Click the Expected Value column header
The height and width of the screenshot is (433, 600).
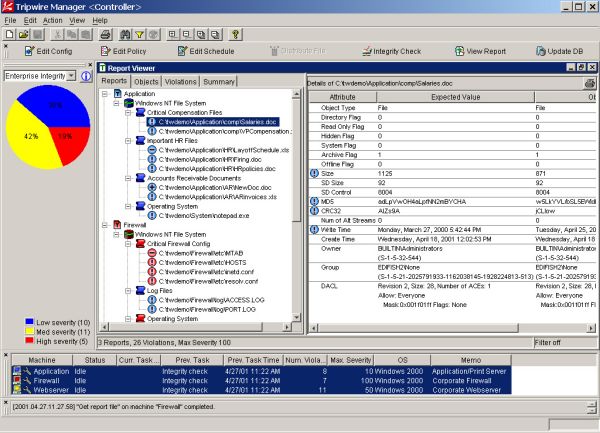[455, 97]
